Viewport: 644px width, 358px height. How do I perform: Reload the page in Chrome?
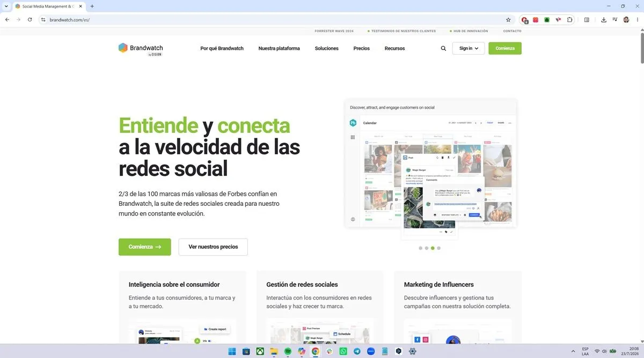click(x=30, y=20)
